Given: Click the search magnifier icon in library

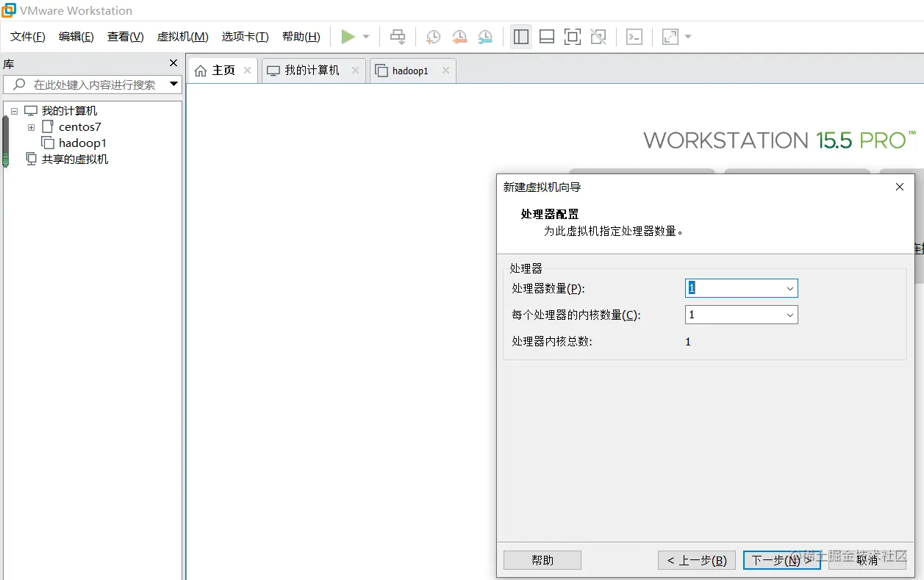Looking at the screenshot, I should 19,85.
